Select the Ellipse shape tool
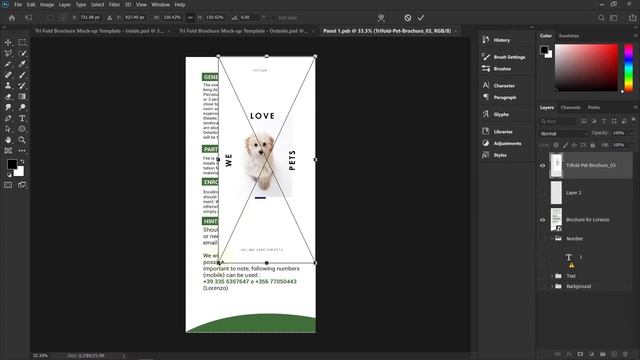The height and width of the screenshot is (360, 640). click(22, 129)
